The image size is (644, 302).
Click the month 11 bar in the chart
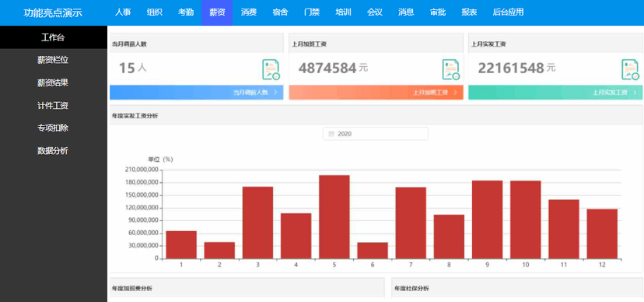[x=563, y=230]
